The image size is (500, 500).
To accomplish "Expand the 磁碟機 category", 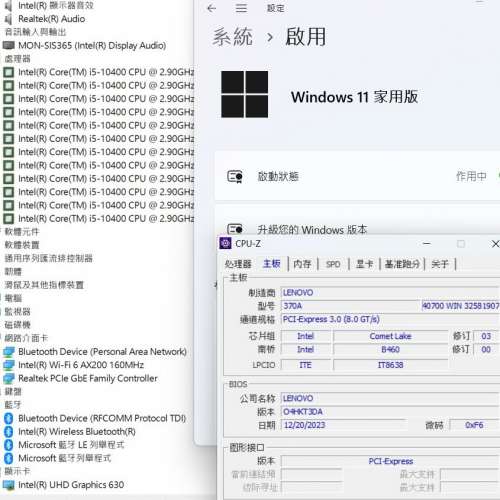I will click(17, 325).
